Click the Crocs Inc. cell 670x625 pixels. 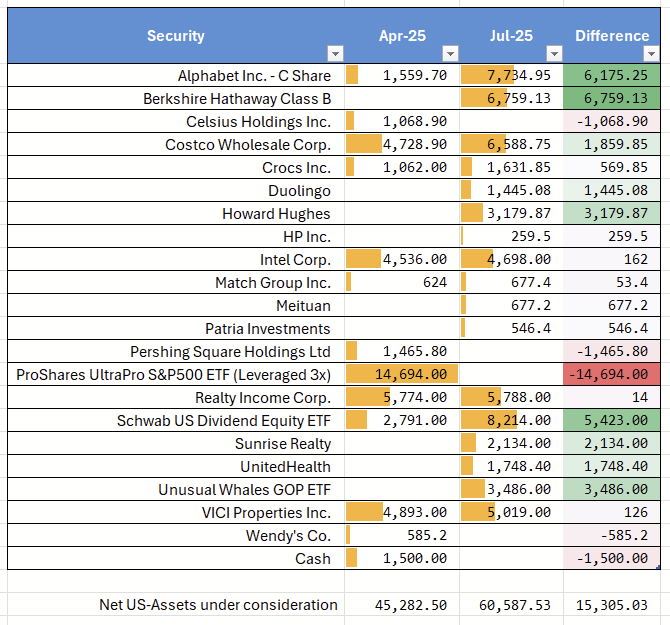coord(176,167)
